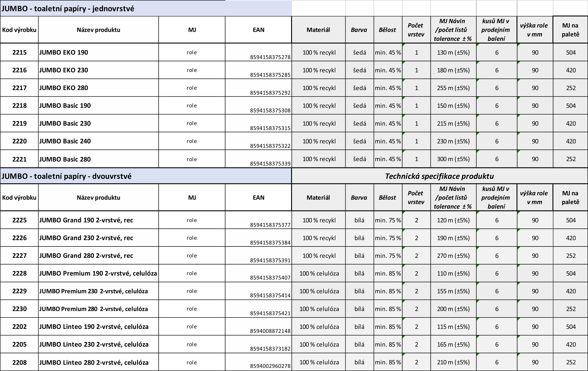The height and width of the screenshot is (371, 588).
Task: Select product code cell 2215
Action: coord(20,52)
